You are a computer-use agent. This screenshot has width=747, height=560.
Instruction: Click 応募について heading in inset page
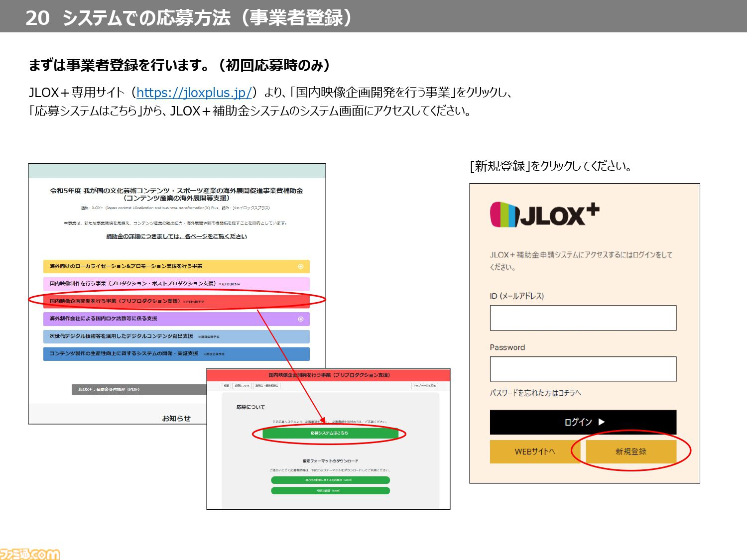(x=250, y=407)
